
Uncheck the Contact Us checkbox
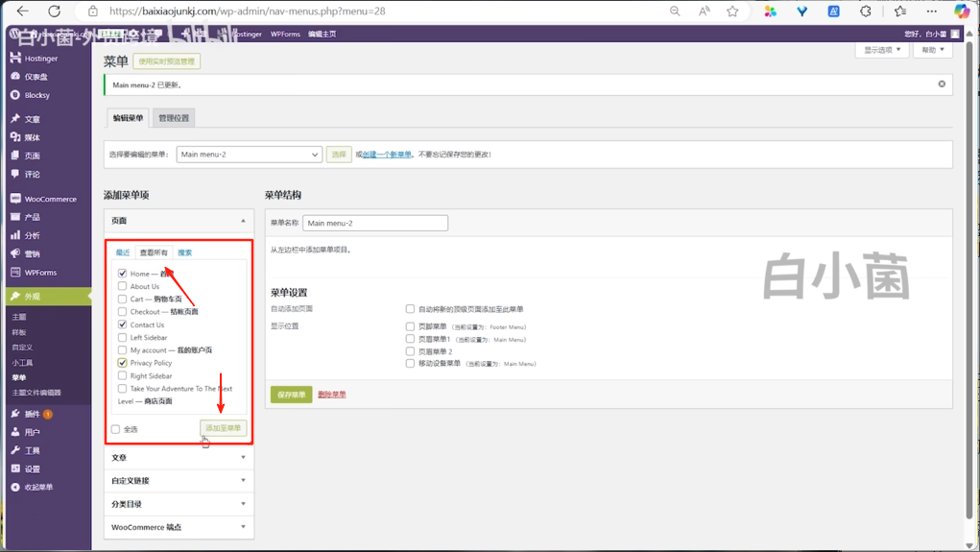pyautogui.click(x=123, y=324)
